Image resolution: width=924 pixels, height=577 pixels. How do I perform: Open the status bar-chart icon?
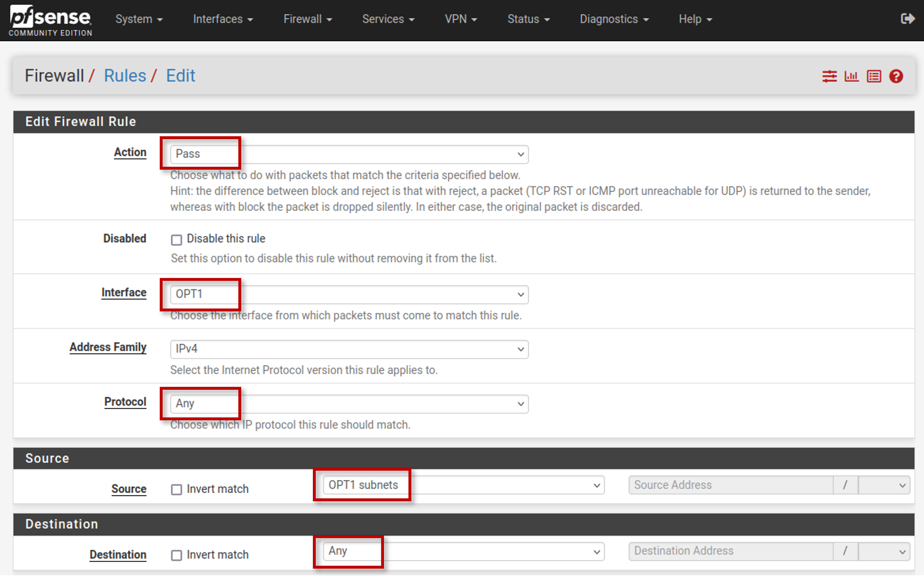851,76
